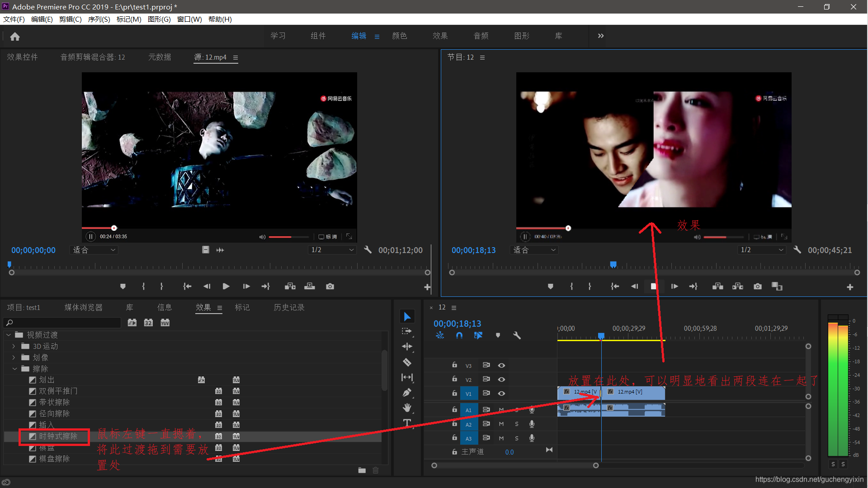Add marker in timeline panel

pyautogui.click(x=498, y=336)
